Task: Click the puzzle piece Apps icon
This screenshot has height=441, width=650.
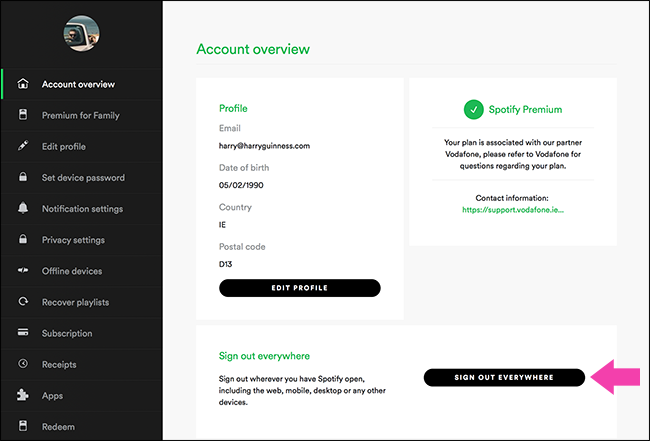Action: tap(23, 395)
